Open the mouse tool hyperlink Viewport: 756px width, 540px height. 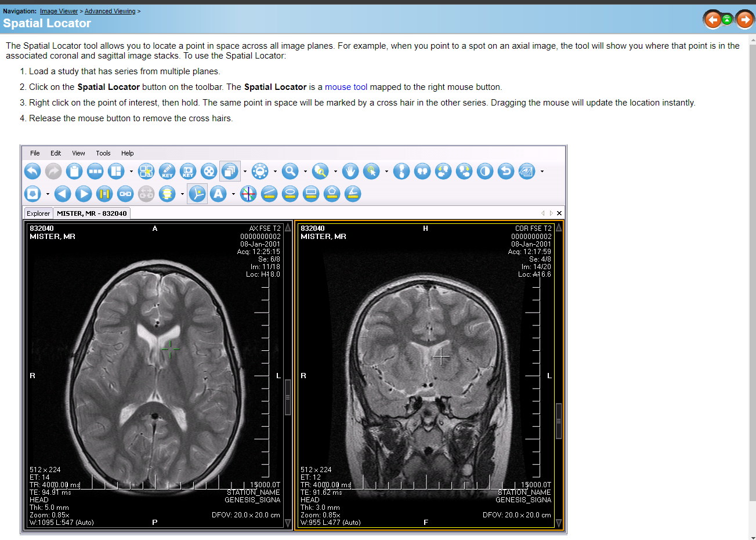pyautogui.click(x=346, y=87)
